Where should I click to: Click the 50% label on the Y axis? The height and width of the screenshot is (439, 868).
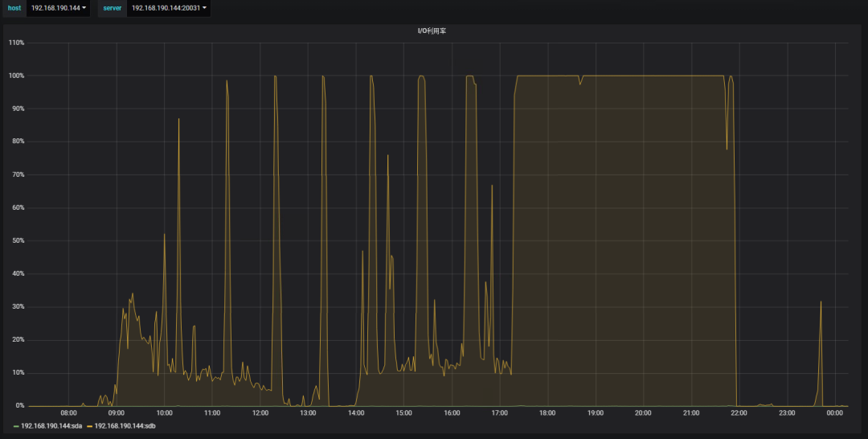pyautogui.click(x=18, y=240)
